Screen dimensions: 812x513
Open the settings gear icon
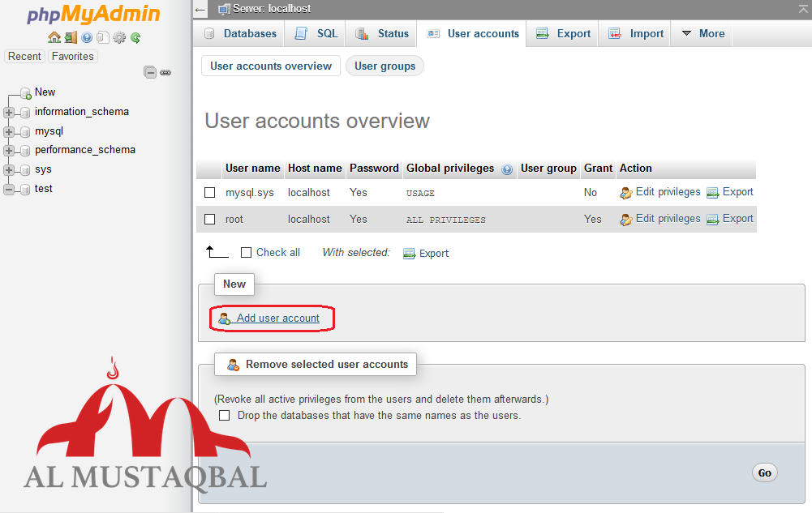point(118,38)
